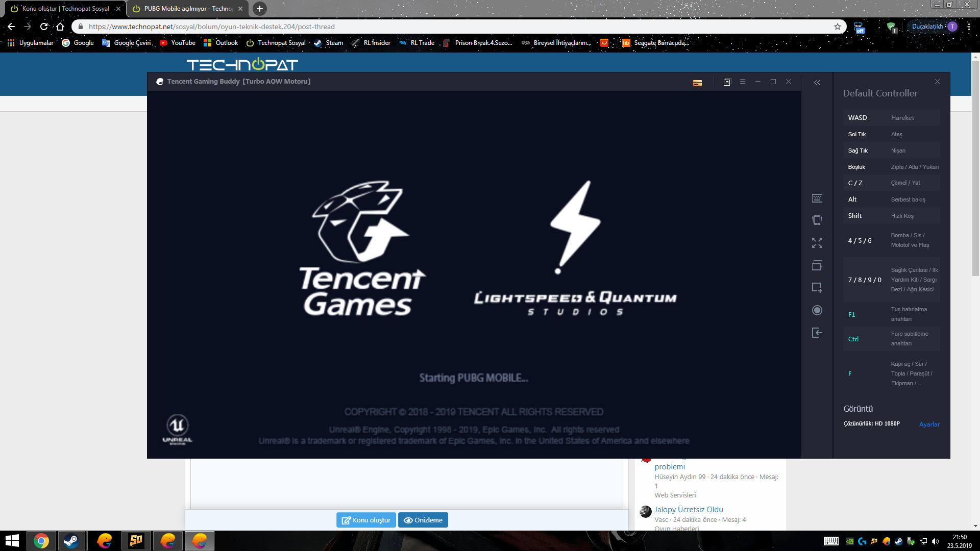980x551 pixels.
Task: Click the multi-window icon in sidebar
Action: (817, 265)
